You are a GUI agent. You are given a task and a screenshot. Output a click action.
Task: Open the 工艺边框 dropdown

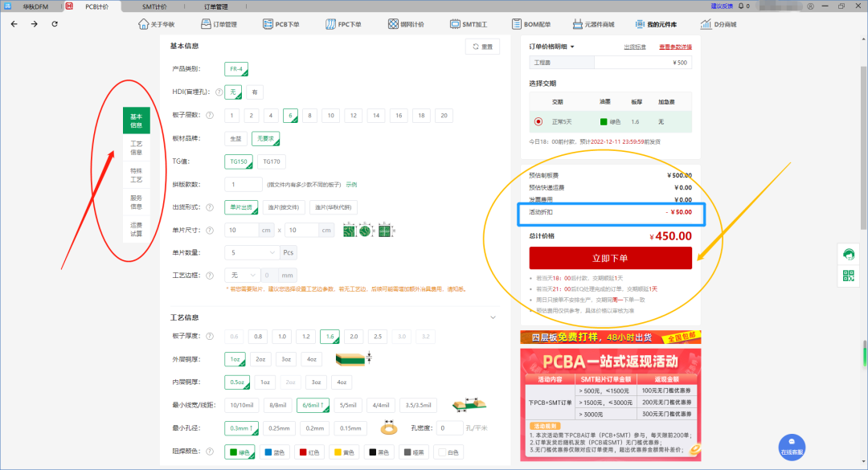click(x=243, y=275)
